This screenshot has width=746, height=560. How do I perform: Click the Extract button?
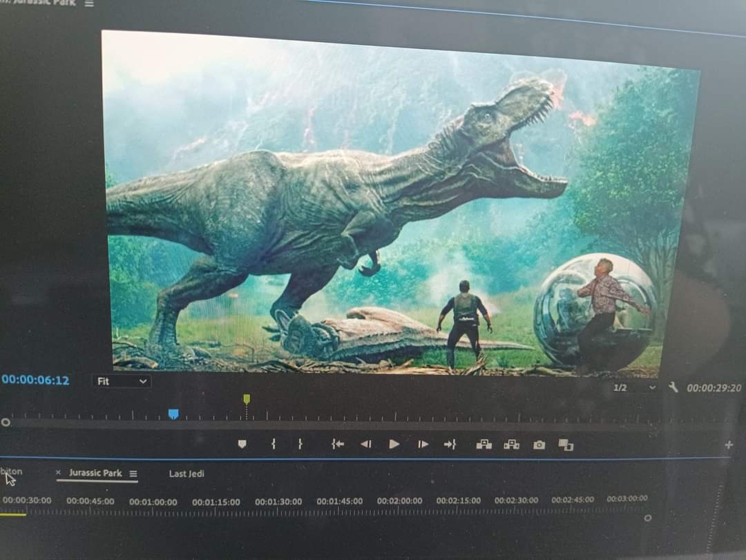point(511,445)
